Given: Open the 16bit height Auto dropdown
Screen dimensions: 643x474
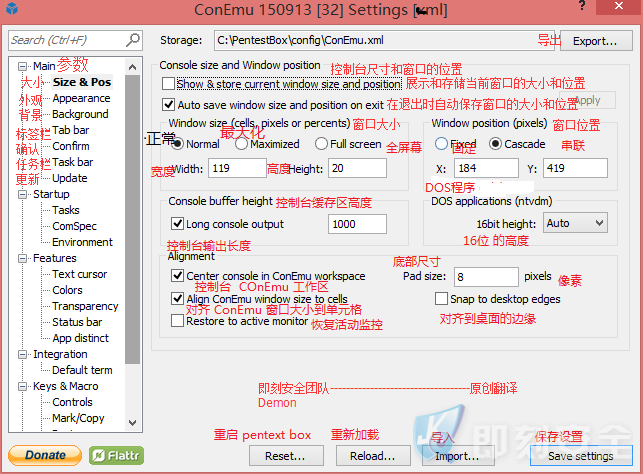Looking at the screenshot, I should pyautogui.click(x=575, y=223).
